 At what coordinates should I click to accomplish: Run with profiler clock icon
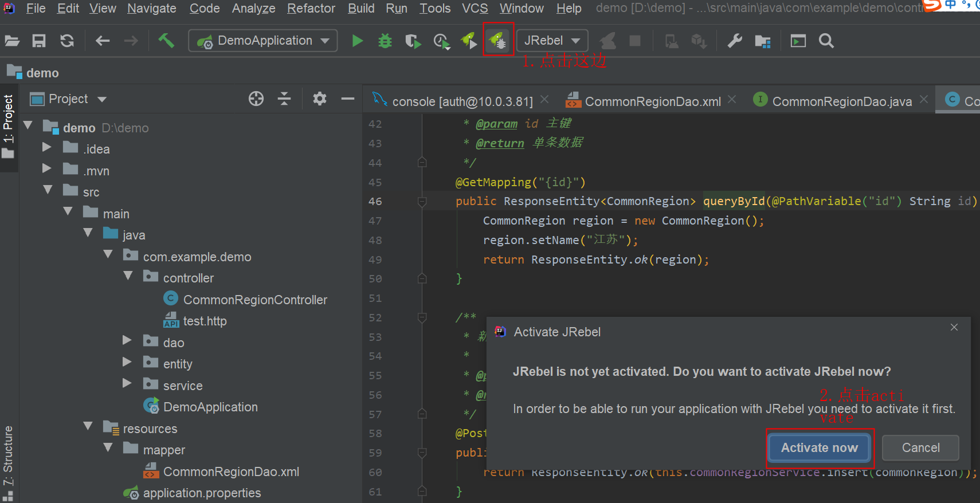(441, 41)
